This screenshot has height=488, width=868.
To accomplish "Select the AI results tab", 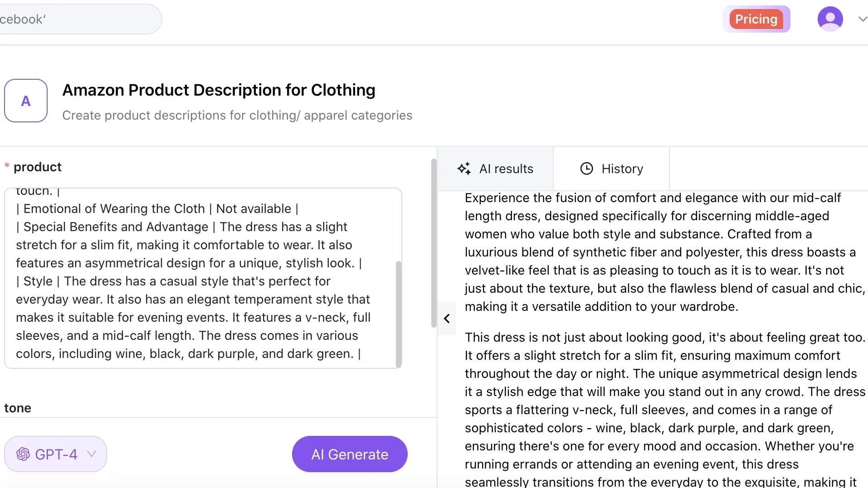I will [495, 168].
